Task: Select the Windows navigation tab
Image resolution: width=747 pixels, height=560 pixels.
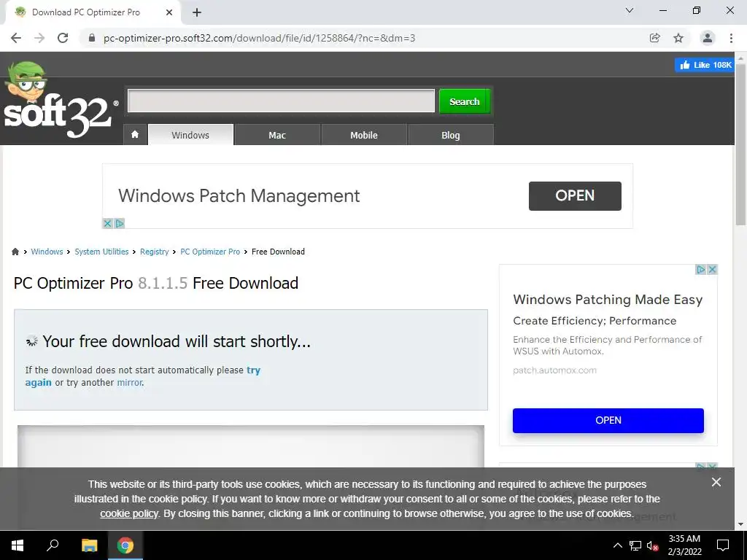Action: point(190,135)
